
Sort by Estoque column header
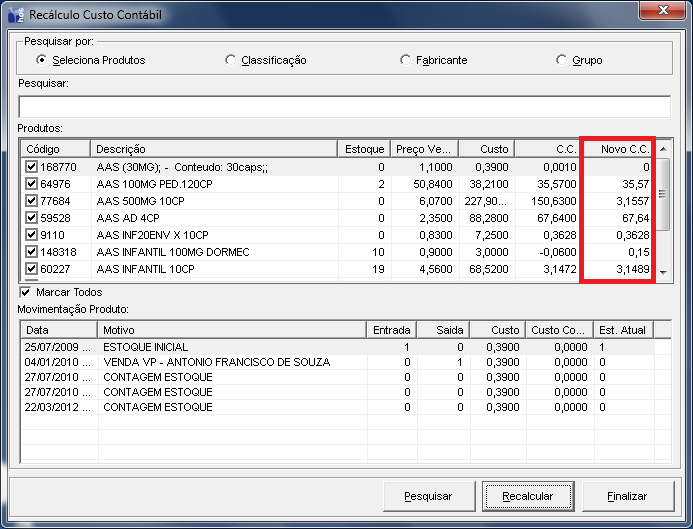pyautogui.click(x=364, y=149)
